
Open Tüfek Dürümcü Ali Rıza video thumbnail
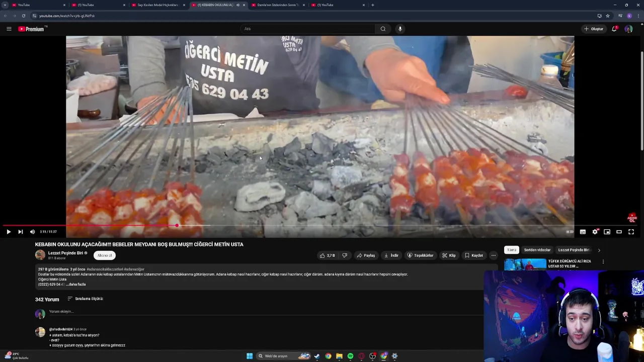[525, 264]
